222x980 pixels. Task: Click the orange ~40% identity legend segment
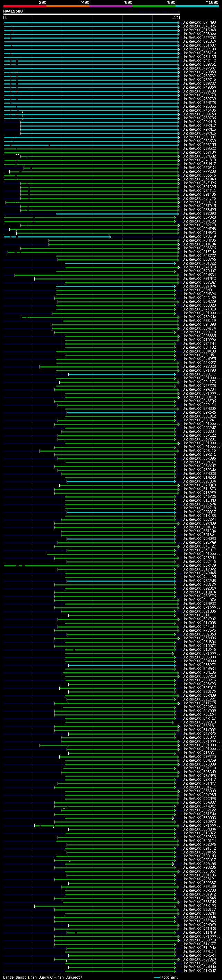[x=68, y=6]
